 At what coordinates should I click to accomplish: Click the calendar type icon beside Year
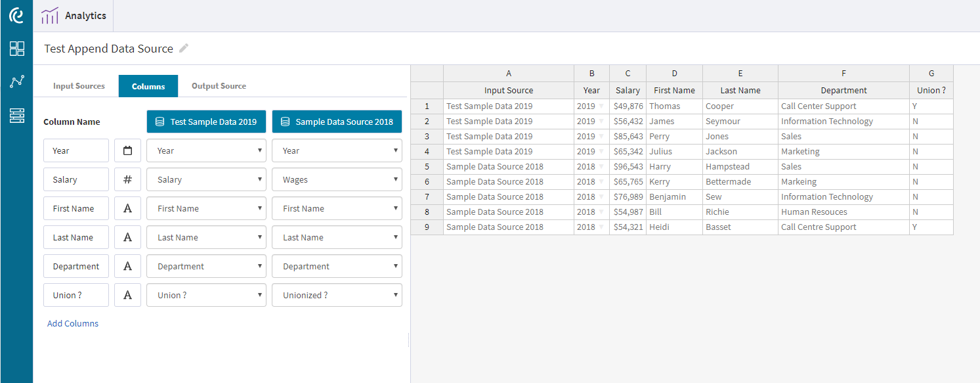pyautogui.click(x=127, y=150)
